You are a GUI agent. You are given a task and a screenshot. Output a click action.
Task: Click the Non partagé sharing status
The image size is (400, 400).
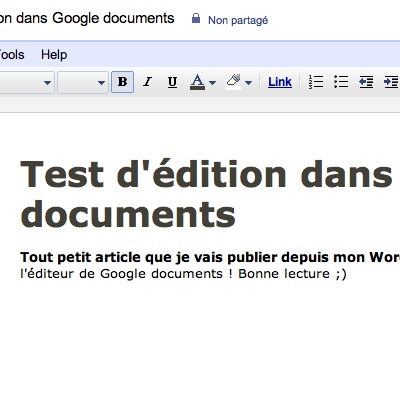click(238, 20)
